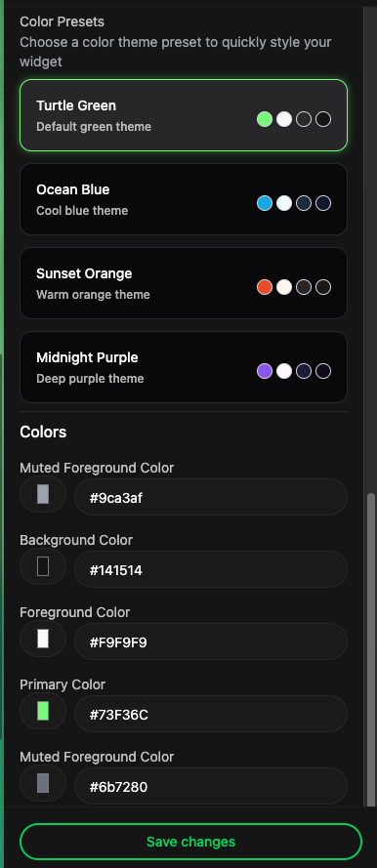This screenshot has width=377, height=868.
Task: Focus the Foreground Color #F9F9F9 field
Action: pyautogui.click(x=211, y=641)
